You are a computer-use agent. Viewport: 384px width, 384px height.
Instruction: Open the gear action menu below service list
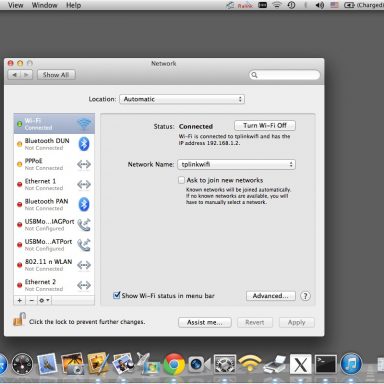pyautogui.click(x=44, y=300)
